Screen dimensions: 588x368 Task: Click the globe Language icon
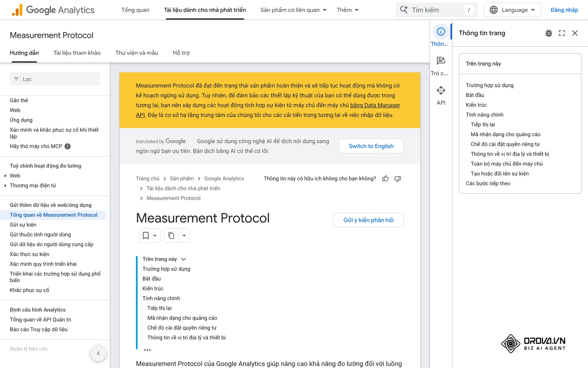click(494, 10)
